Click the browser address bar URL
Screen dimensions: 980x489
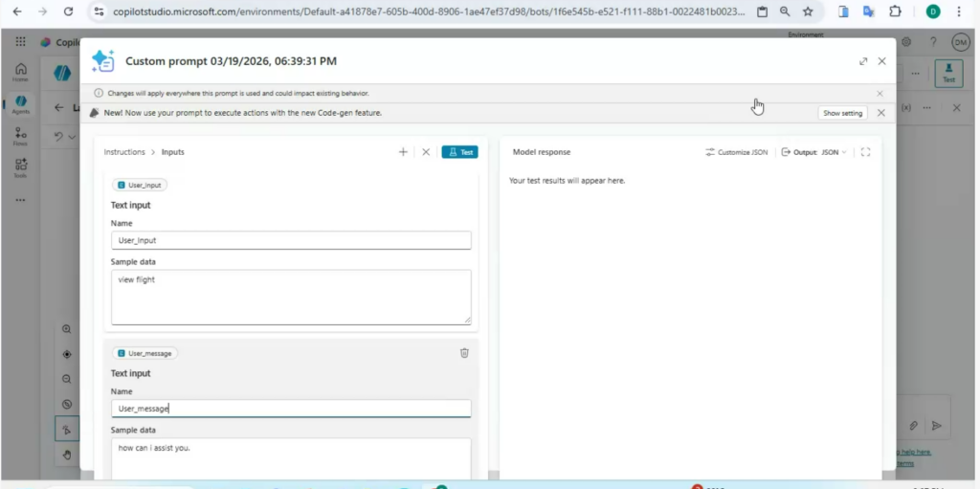429,11
